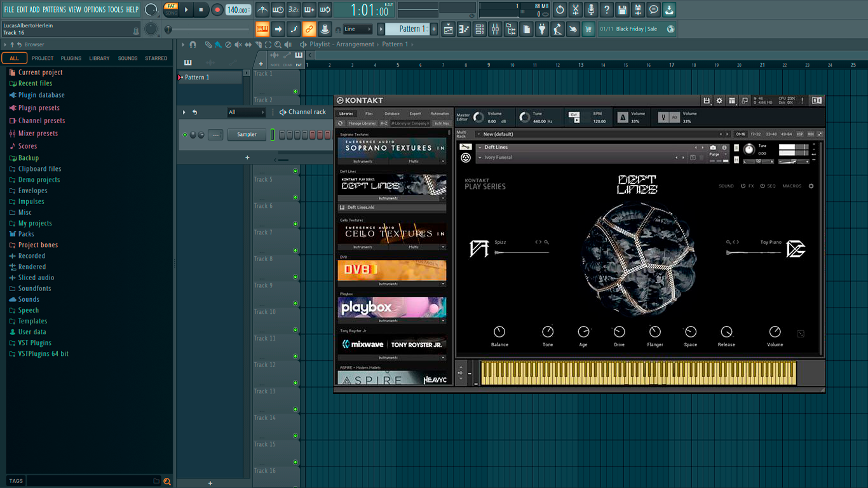Toggle FX power switch in Deft Lines
This screenshot has height=488, width=868.
tap(743, 186)
